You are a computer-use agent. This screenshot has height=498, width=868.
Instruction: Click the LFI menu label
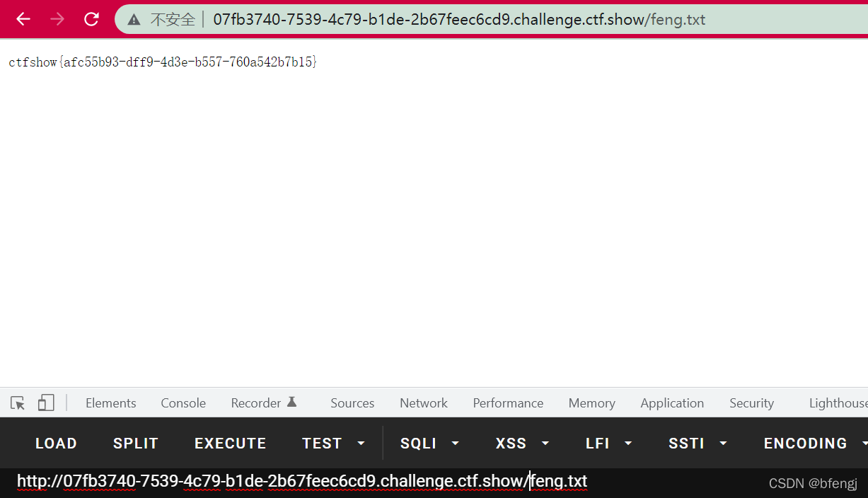(598, 444)
